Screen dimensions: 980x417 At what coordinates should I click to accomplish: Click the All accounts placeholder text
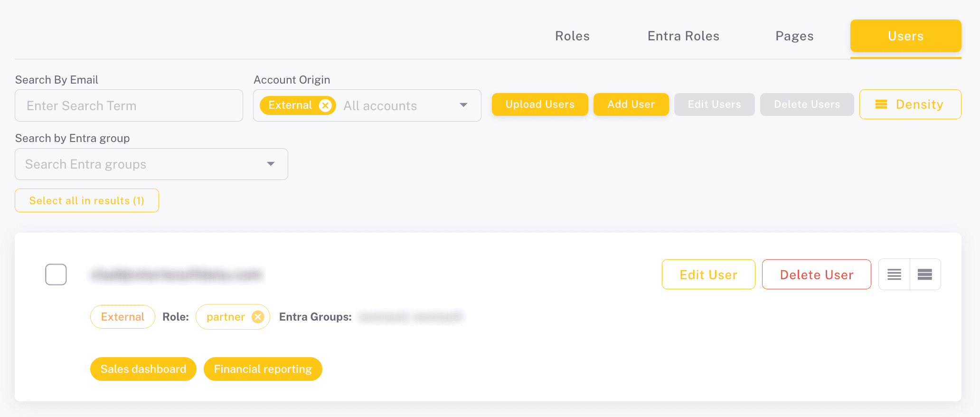coord(380,106)
